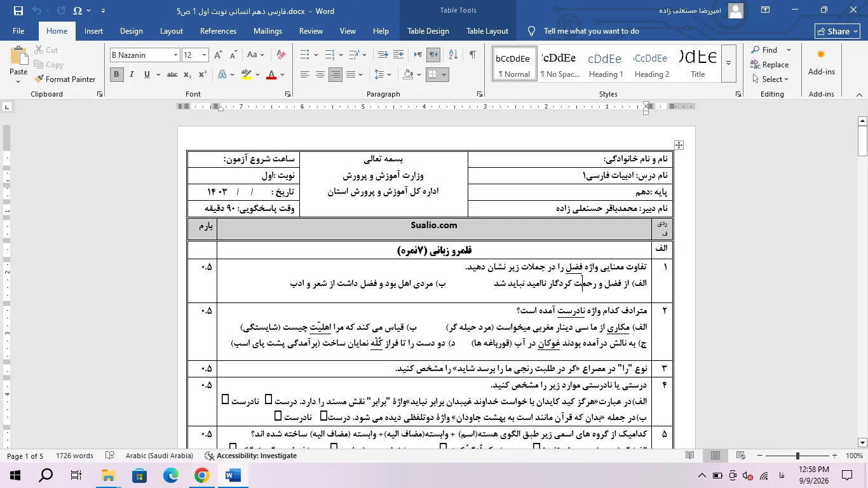Switch to the Insert tab
The width and height of the screenshot is (868, 488).
click(x=93, y=31)
